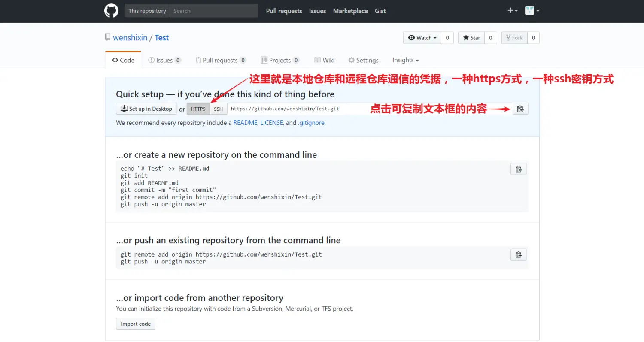
Task: Click the README link
Action: [x=245, y=123]
